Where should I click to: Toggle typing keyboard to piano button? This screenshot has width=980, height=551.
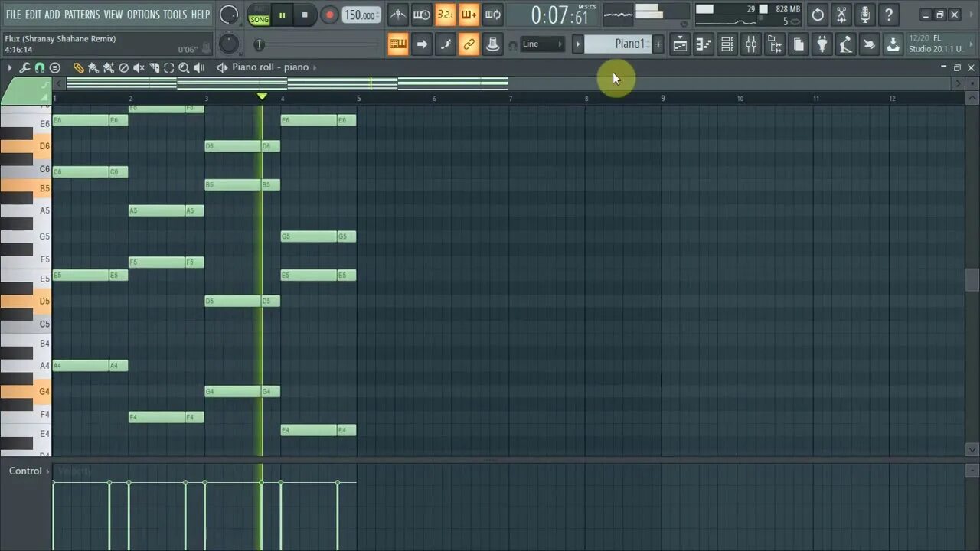click(x=398, y=44)
